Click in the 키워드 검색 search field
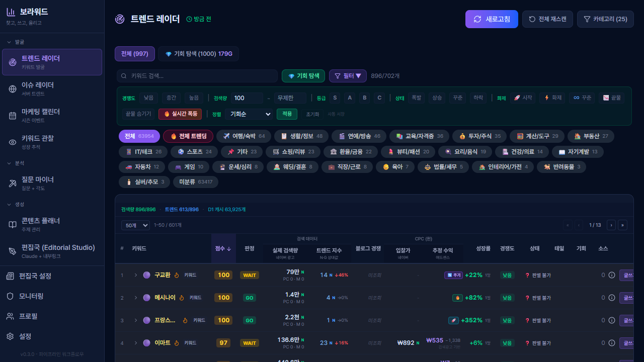Image resolution: width=644 pixels, height=362 pixels. [x=197, y=76]
